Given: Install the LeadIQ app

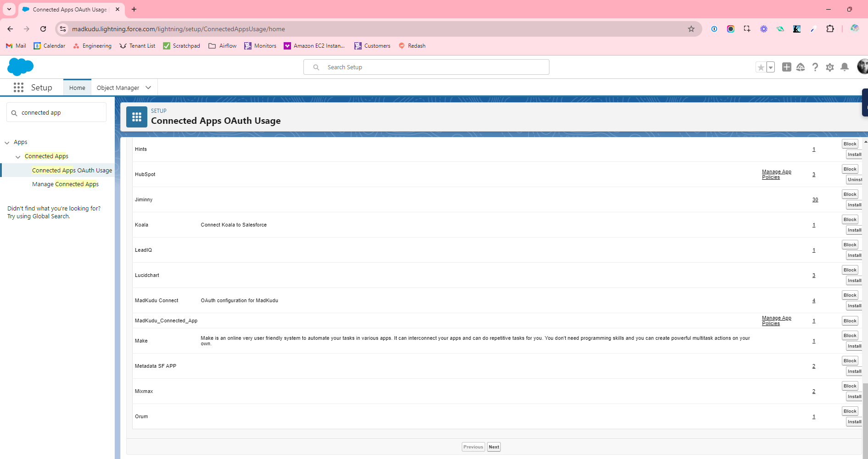Looking at the screenshot, I should (854, 255).
